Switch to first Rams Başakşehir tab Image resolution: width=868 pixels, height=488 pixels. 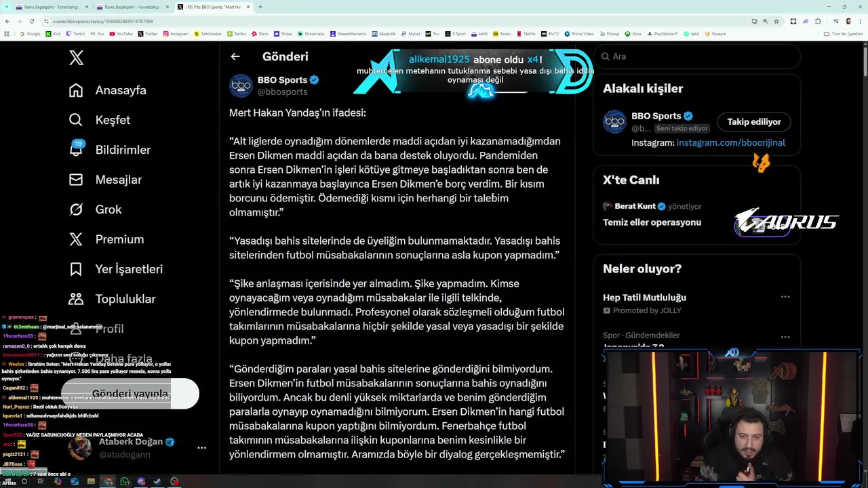pos(51,7)
